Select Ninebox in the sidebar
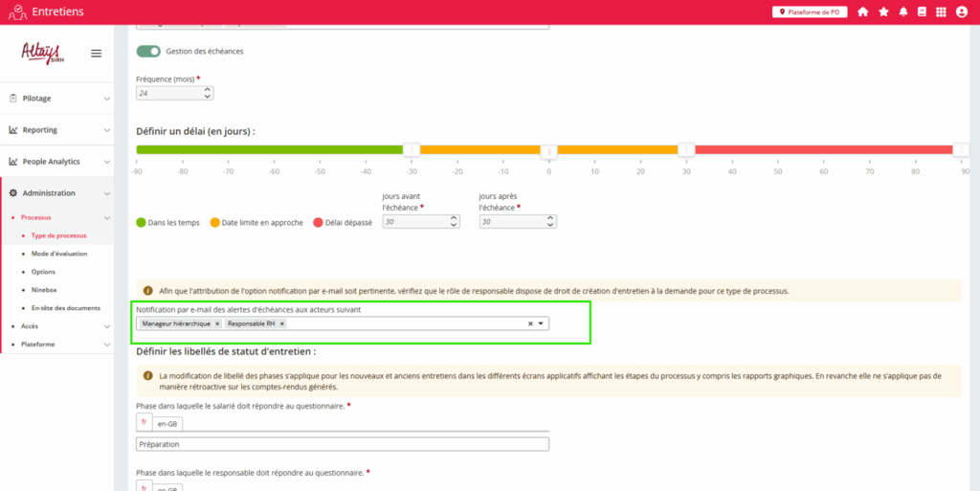This screenshot has width=980, height=491. coord(46,290)
